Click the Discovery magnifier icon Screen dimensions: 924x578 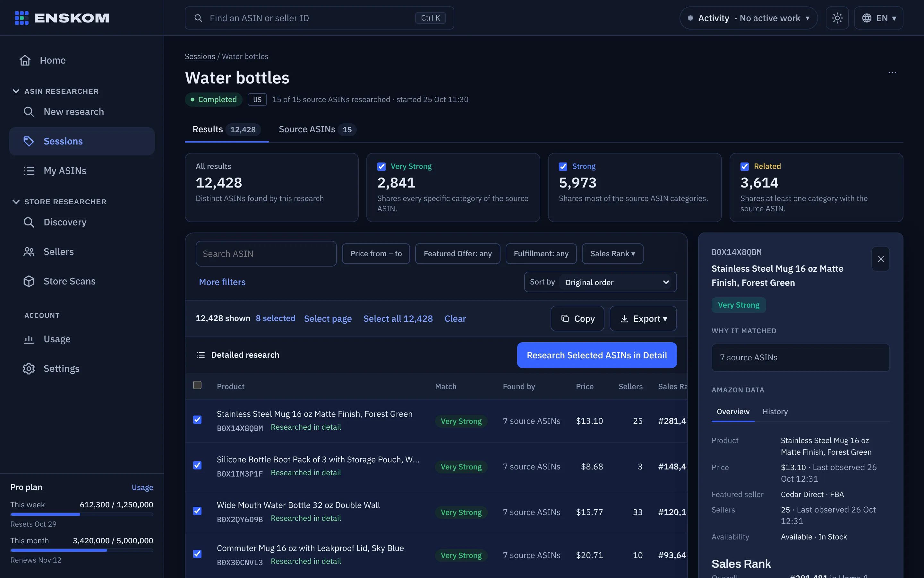point(29,222)
